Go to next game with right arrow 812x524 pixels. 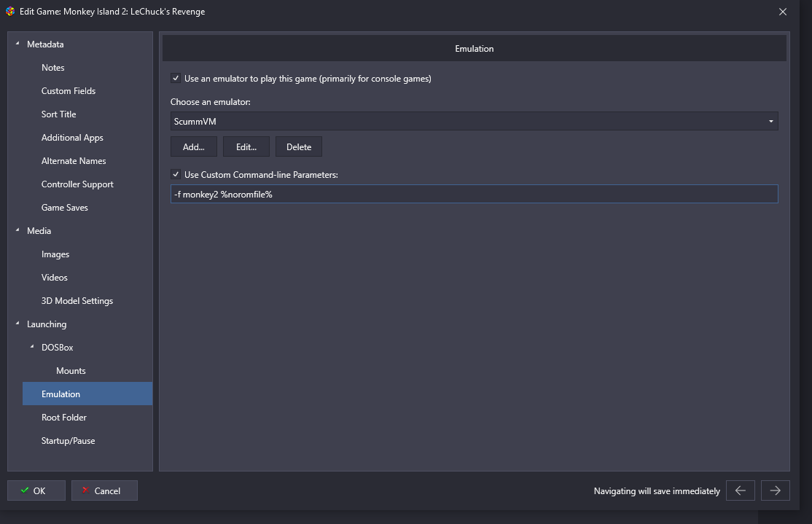tap(776, 490)
